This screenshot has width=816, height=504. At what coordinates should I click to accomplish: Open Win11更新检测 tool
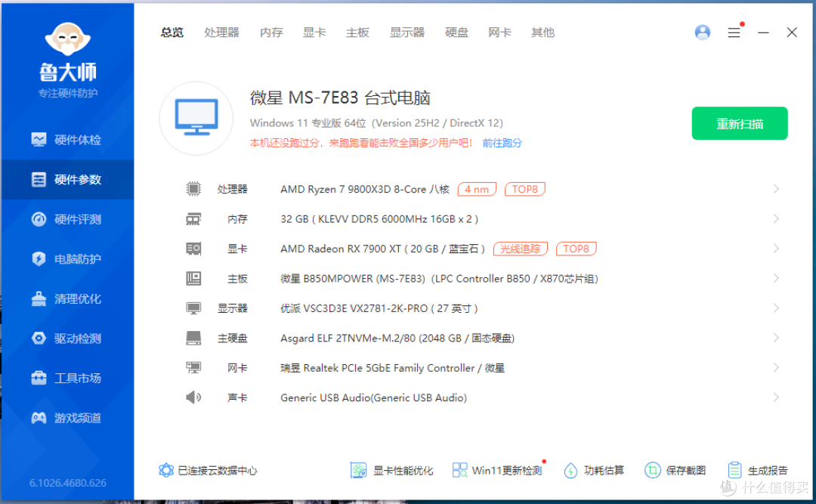pos(497,470)
